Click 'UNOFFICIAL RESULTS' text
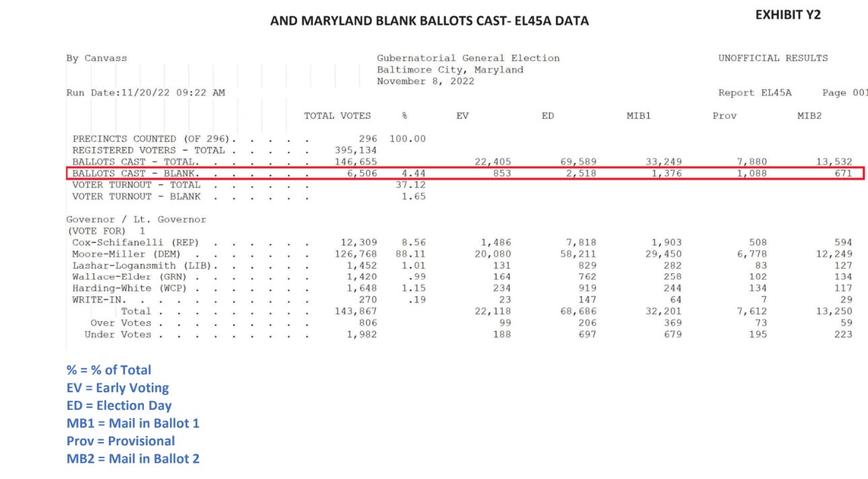Screen dimensions: 868x479 (x=773, y=58)
